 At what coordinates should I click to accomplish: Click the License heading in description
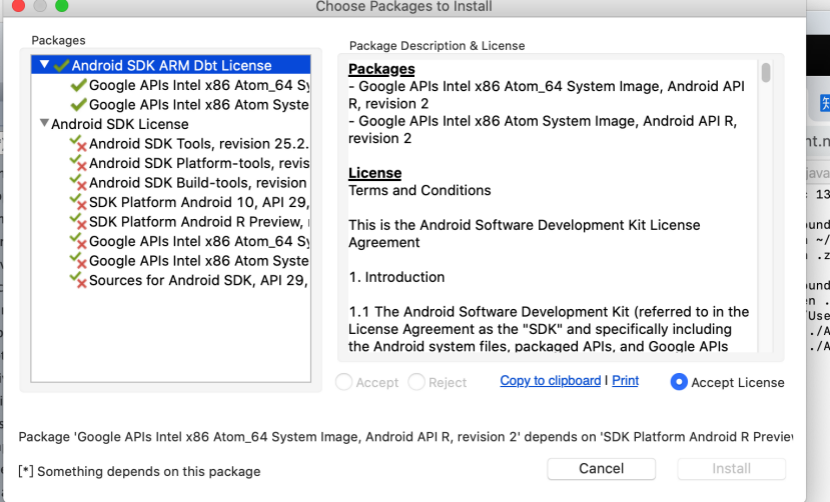(x=375, y=173)
